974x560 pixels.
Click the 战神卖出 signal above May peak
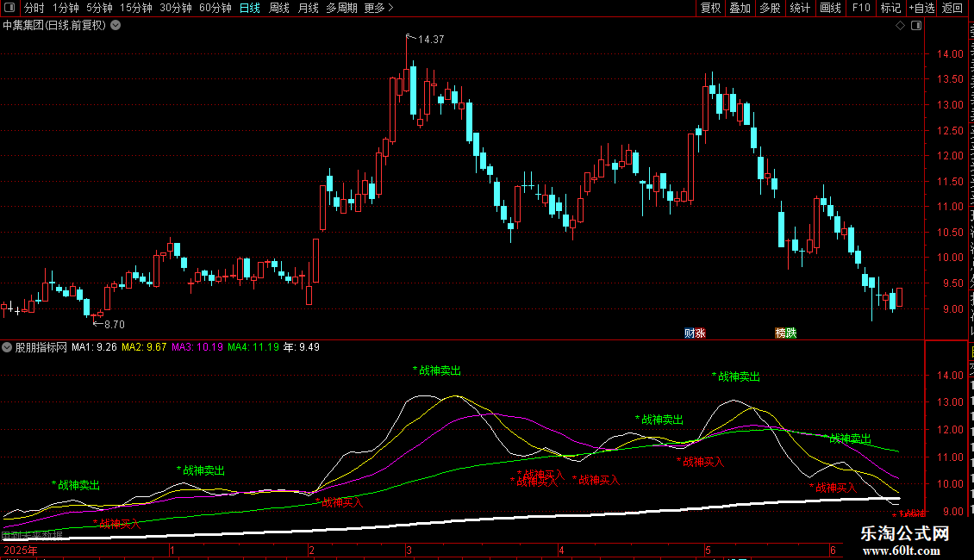pos(736,376)
